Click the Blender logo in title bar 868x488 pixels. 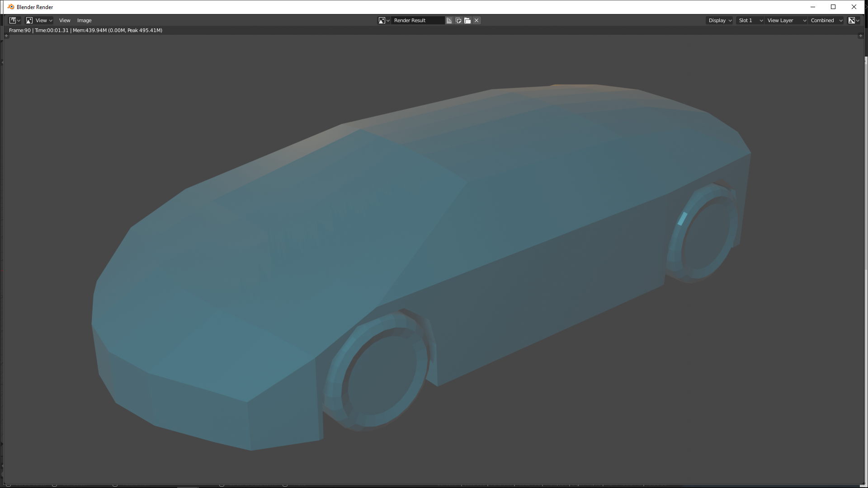coord(11,7)
